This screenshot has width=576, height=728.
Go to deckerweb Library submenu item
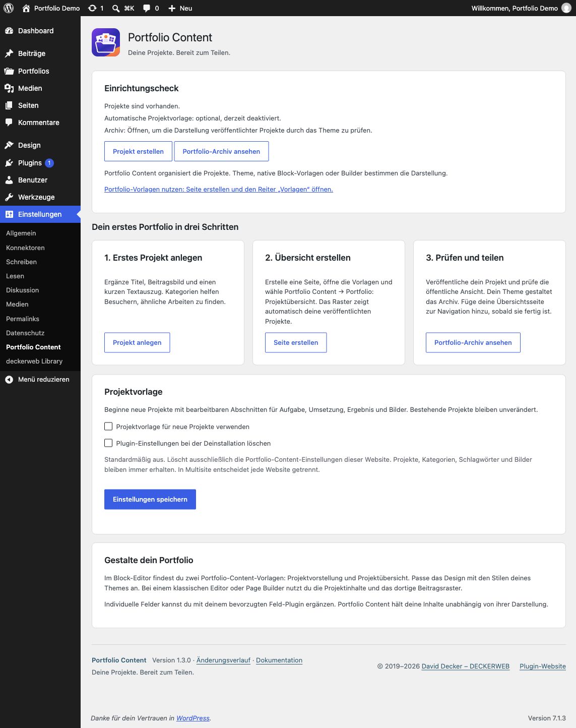[x=34, y=361]
